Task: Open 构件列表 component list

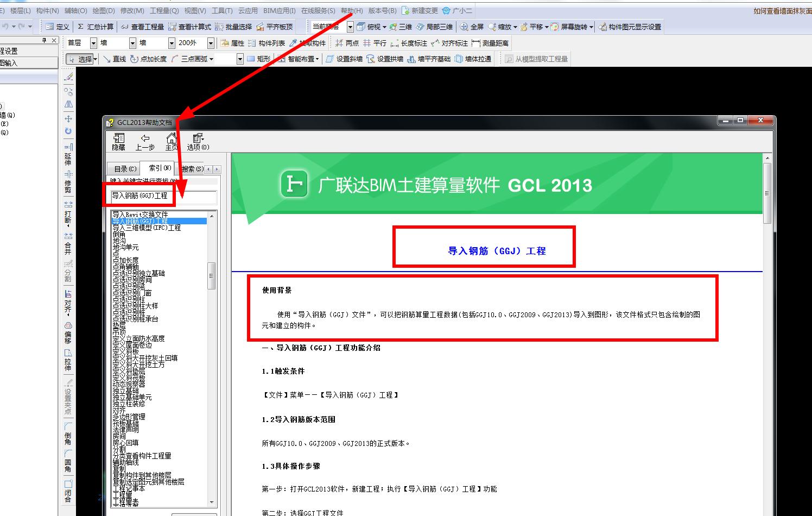Action: (x=267, y=43)
